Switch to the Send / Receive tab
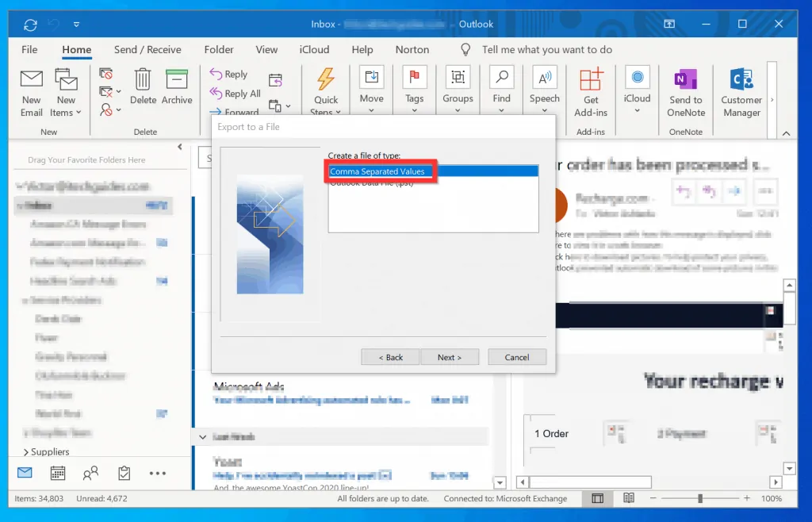The height and width of the screenshot is (522, 812). (x=147, y=50)
